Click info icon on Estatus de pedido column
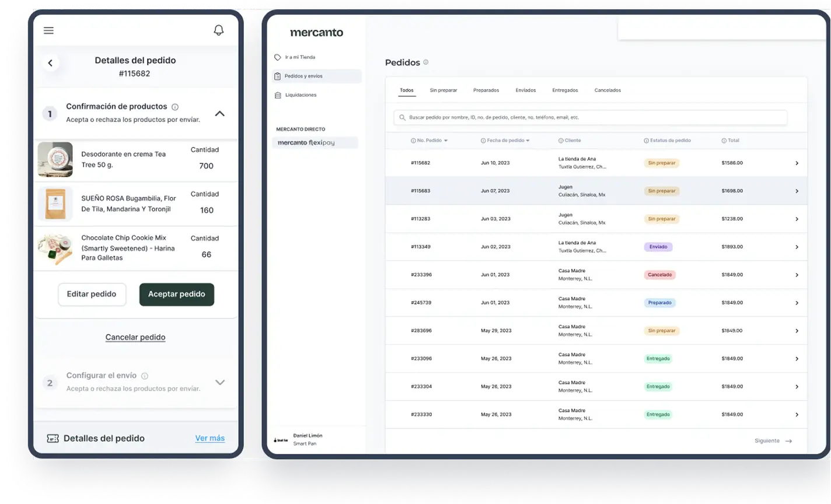This screenshot has width=831, height=504. click(x=646, y=141)
